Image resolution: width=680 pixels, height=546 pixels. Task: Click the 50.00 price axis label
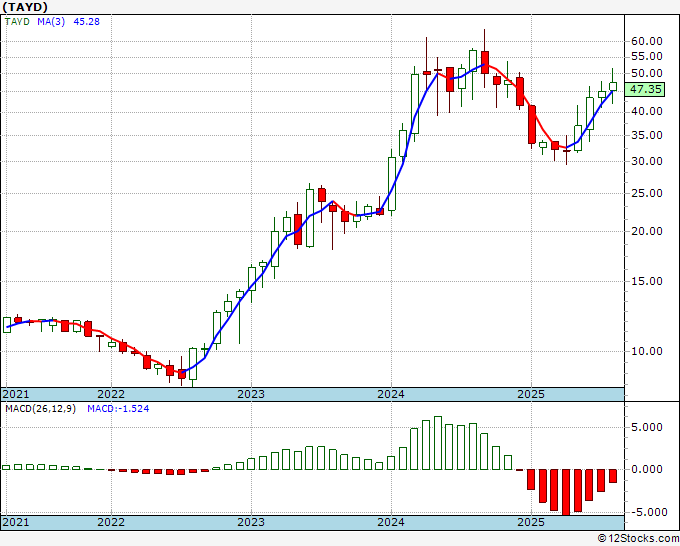click(647, 73)
